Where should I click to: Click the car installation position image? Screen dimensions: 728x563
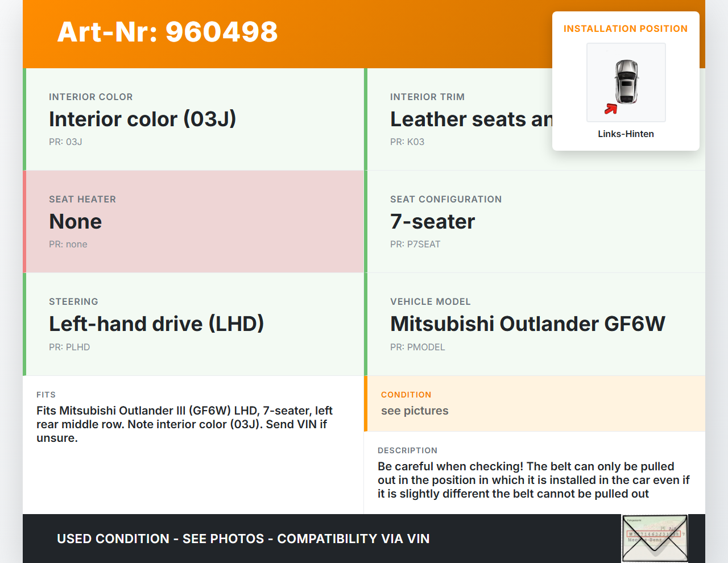coord(626,82)
